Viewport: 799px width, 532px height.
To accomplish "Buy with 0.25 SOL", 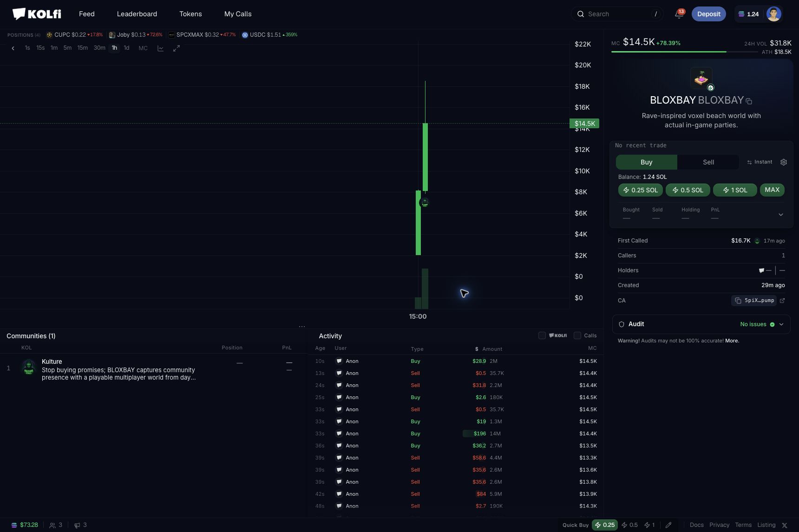I will point(640,190).
